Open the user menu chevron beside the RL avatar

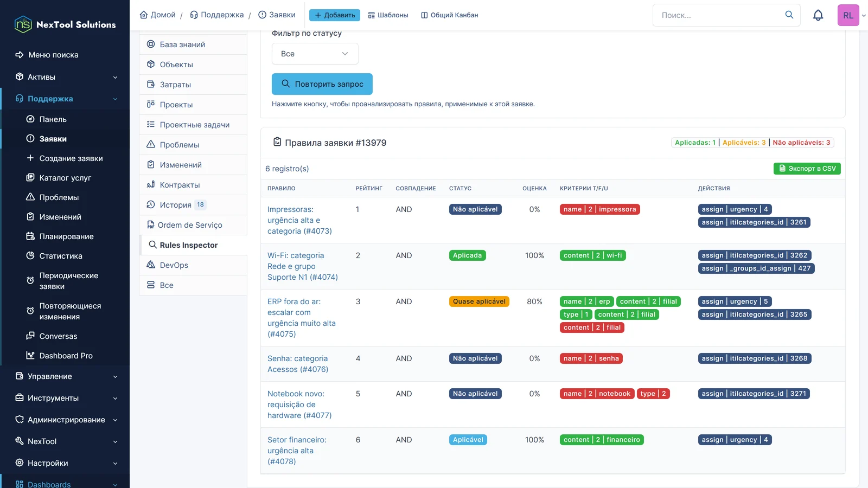(864, 16)
